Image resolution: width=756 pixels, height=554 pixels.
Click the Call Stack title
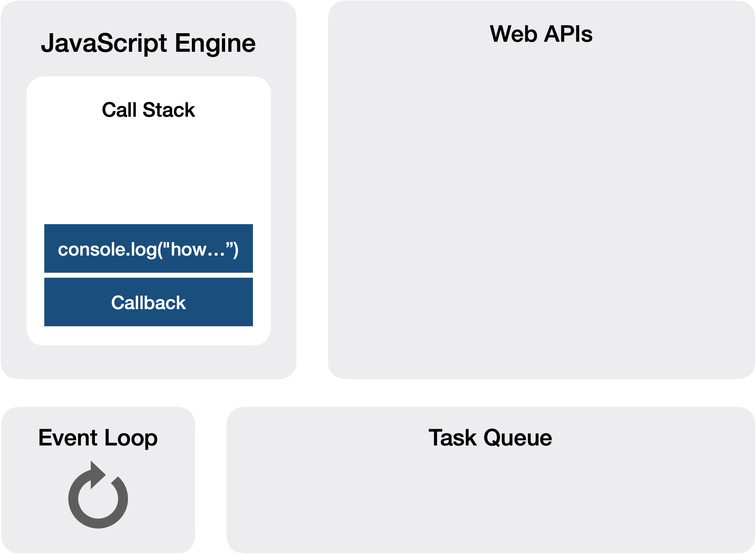[148, 110]
